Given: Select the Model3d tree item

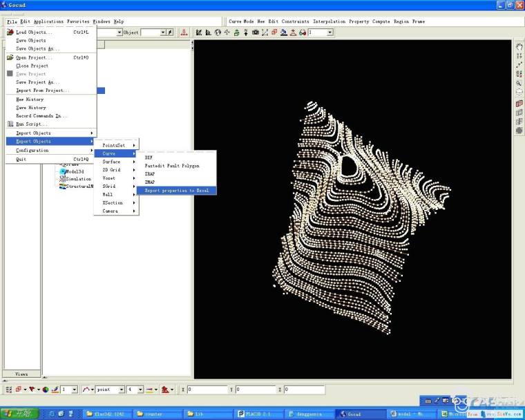Looking at the screenshot, I should click(75, 171).
